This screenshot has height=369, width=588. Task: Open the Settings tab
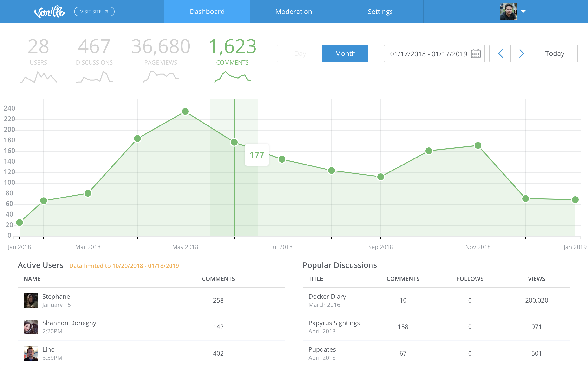click(x=380, y=12)
